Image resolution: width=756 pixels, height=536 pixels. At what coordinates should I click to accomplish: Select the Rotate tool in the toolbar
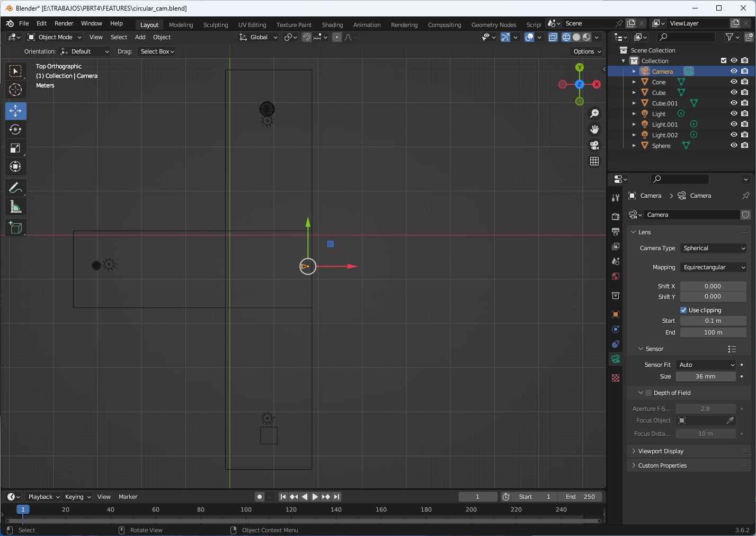(15, 129)
